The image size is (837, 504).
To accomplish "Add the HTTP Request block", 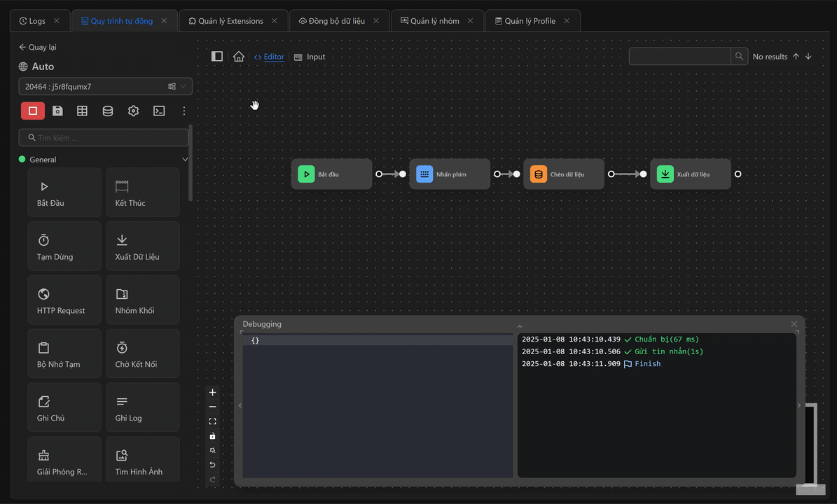I will 64,300.
